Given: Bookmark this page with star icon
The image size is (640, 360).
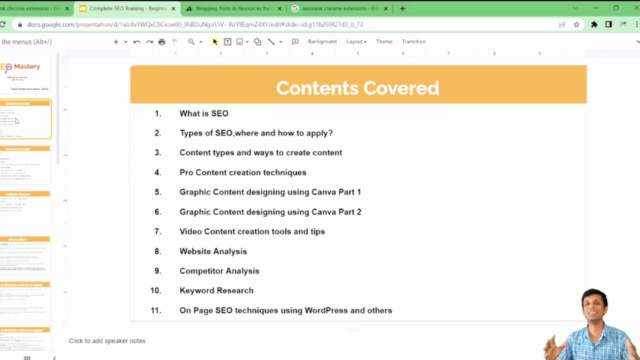Looking at the screenshot, I should point(576,24).
